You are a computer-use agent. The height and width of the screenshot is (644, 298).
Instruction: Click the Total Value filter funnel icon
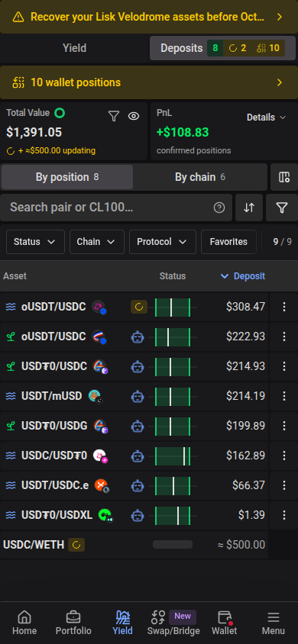114,116
